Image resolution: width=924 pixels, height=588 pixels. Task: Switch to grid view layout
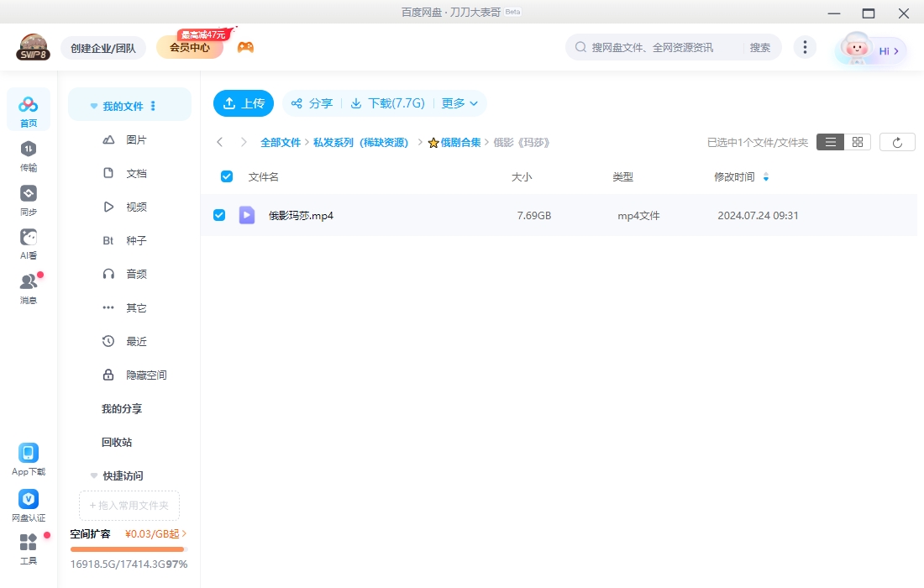coord(857,141)
